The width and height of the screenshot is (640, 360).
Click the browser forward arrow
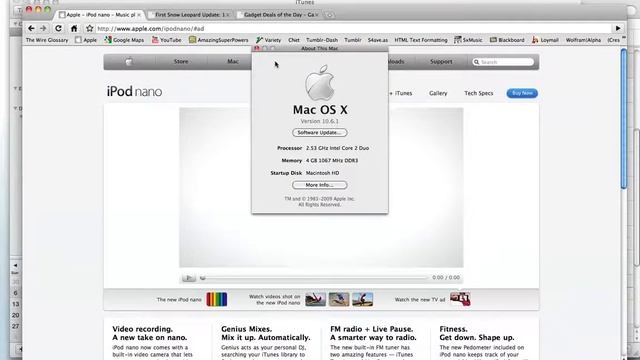tap(43, 28)
